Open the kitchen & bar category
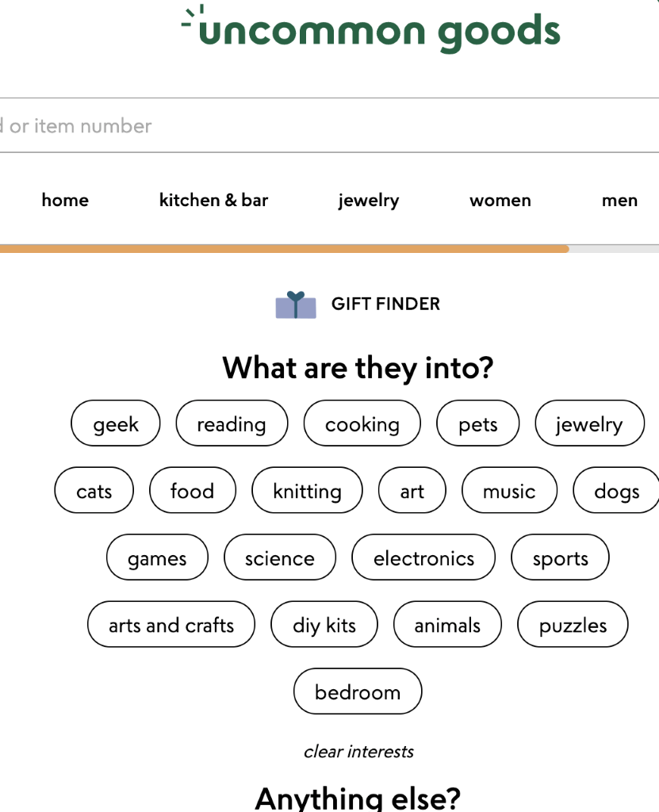The width and height of the screenshot is (659, 812). [x=213, y=201]
